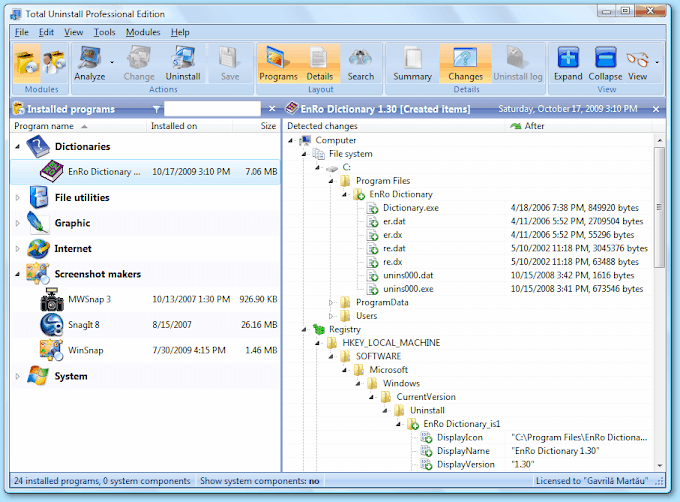Select the EnRo Dictionary_is1 registry key
The image size is (680, 502).
click(x=461, y=424)
